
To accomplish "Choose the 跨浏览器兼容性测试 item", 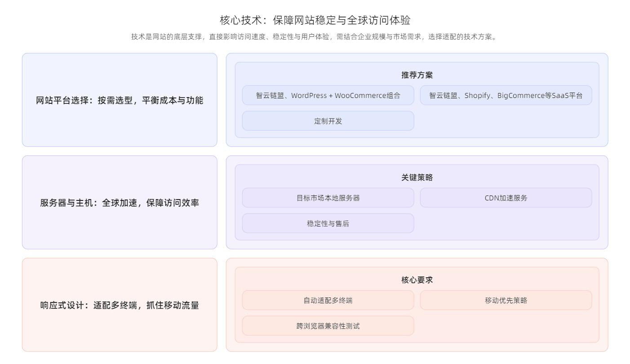I will coord(328,326).
